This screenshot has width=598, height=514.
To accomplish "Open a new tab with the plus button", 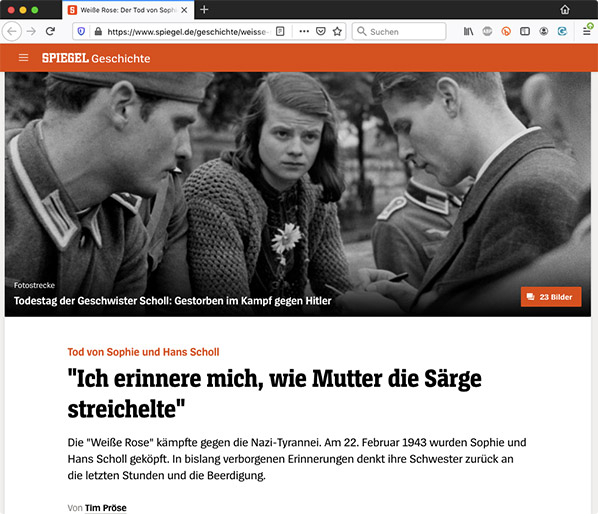I will (204, 10).
